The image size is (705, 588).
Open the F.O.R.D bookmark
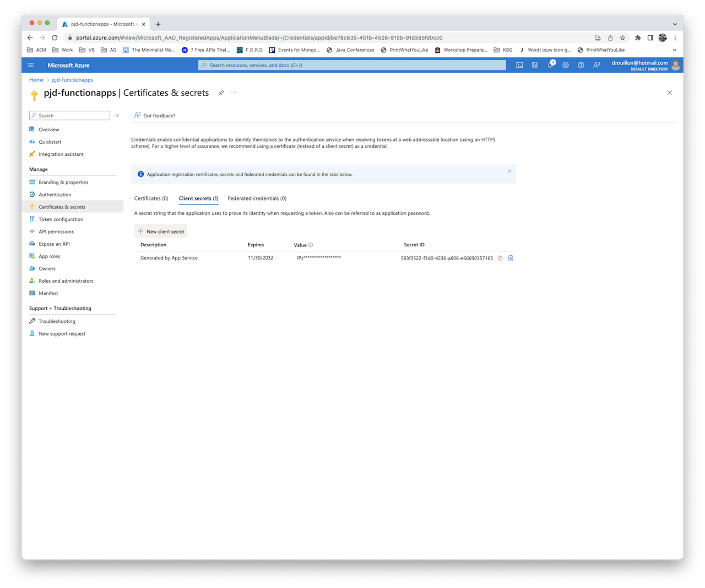[250, 50]
